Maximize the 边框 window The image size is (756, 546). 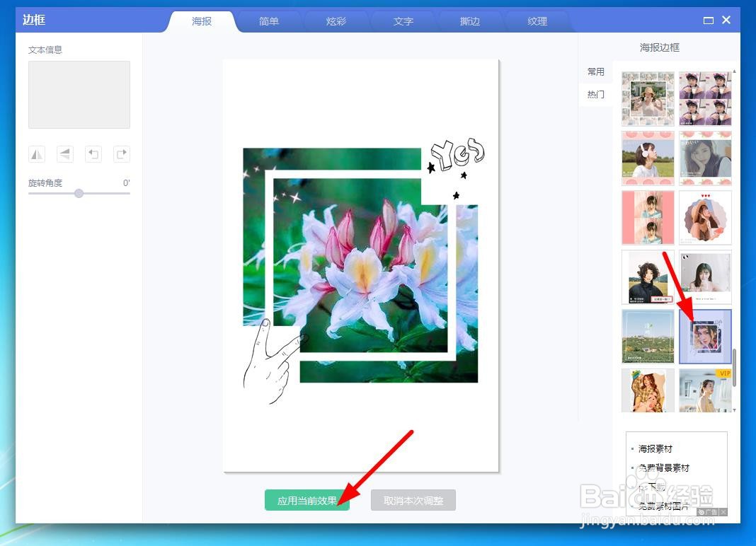coord(709,21)
